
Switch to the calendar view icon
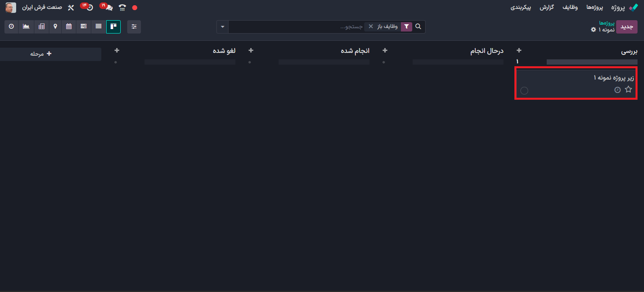tap(69, 27)
